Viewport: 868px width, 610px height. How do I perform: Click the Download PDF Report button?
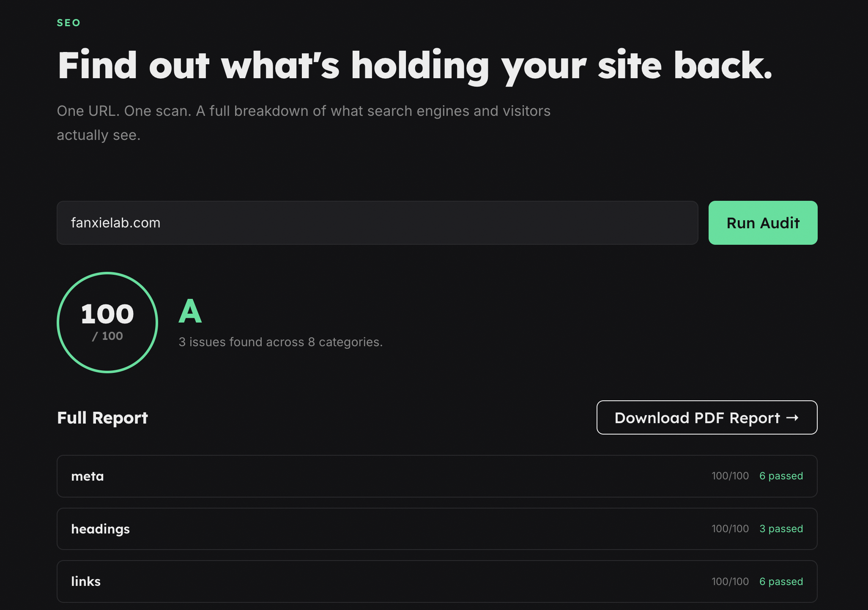pos(698,418)
